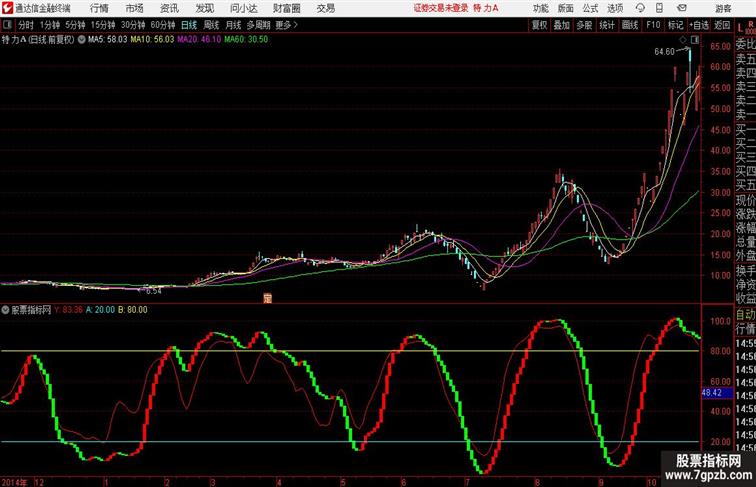Image resolution: width=756 pixels, height=487 pixels.
Task: Toggle the panel layout icon left of 分时
Action: (x=7, y=25)
